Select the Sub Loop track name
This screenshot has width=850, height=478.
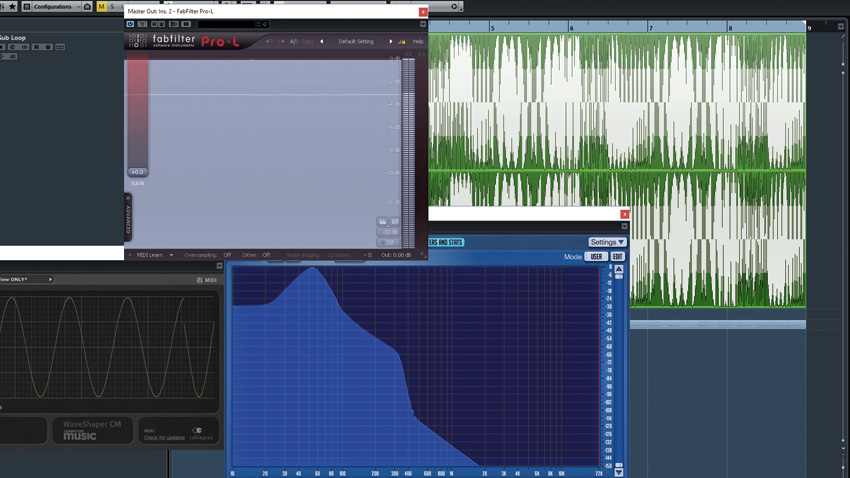pyautogui.click(x=12, y=38)
